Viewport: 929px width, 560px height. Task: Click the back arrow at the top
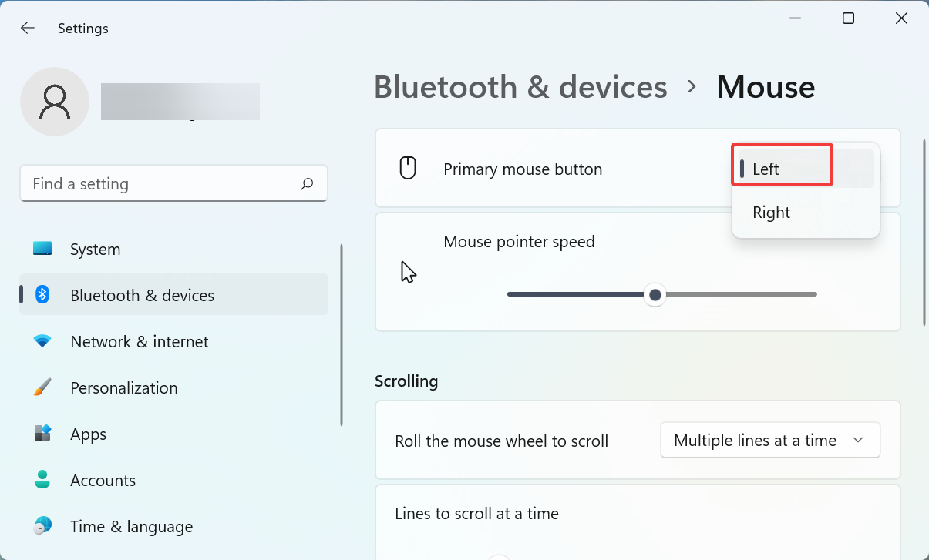point(28,28)
